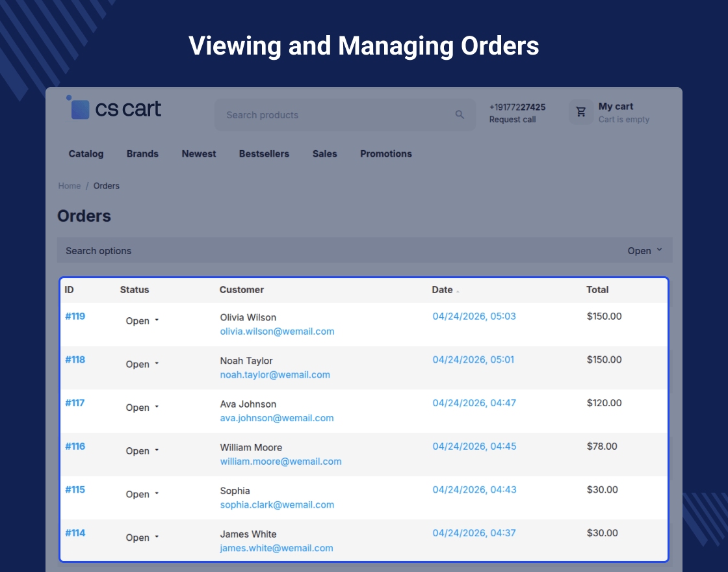728x572 pixels.
Task: Click total $120.00 for order #117
Action: pyautogui.click(x=604, y=403)
